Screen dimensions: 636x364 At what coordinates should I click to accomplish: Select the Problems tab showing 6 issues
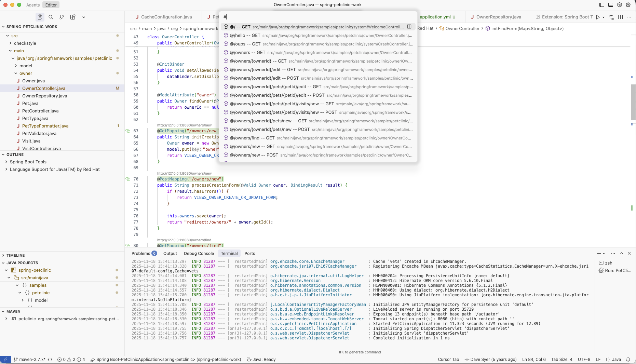pos(141,254)
